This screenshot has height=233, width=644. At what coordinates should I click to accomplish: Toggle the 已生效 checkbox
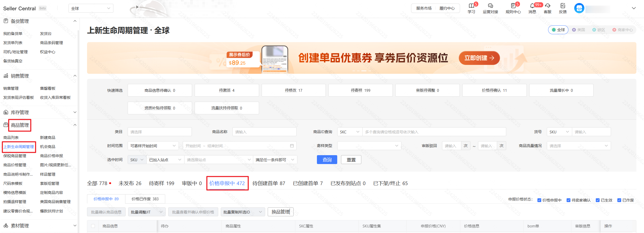coord(598,200)
